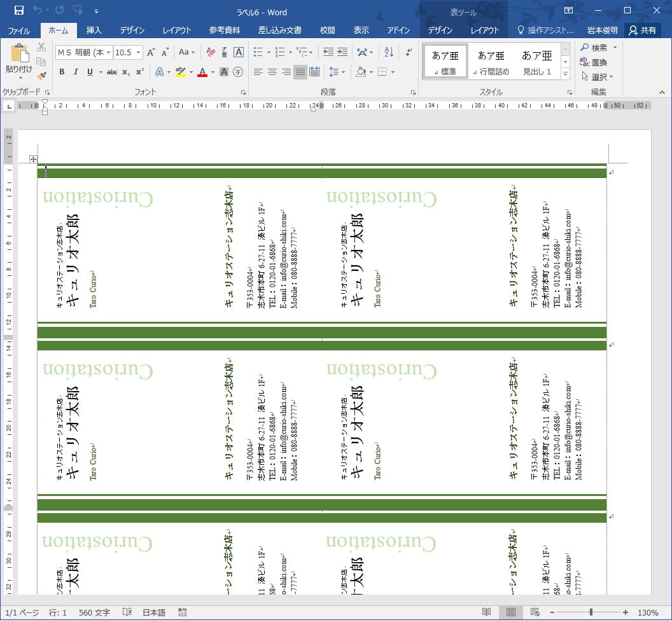Open Font dialog launcher
Screen dimensions: 672x620
tap(243, 92)
